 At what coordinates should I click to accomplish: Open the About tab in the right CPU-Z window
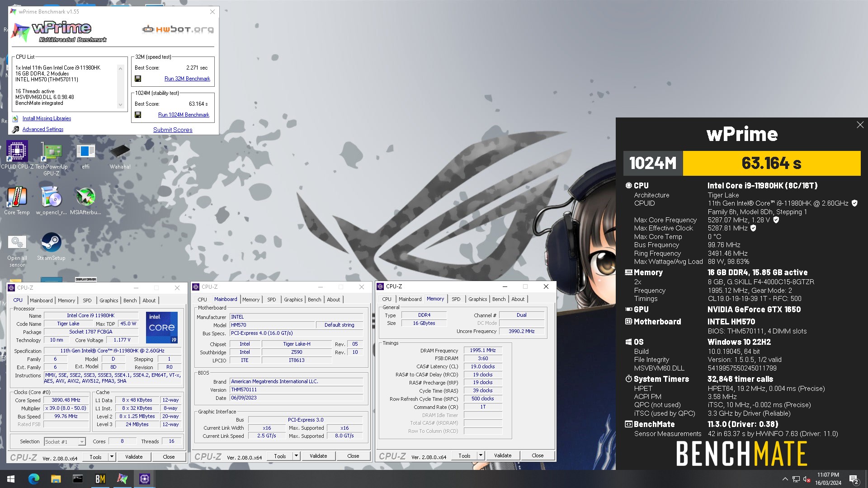(x=518, y=299)
